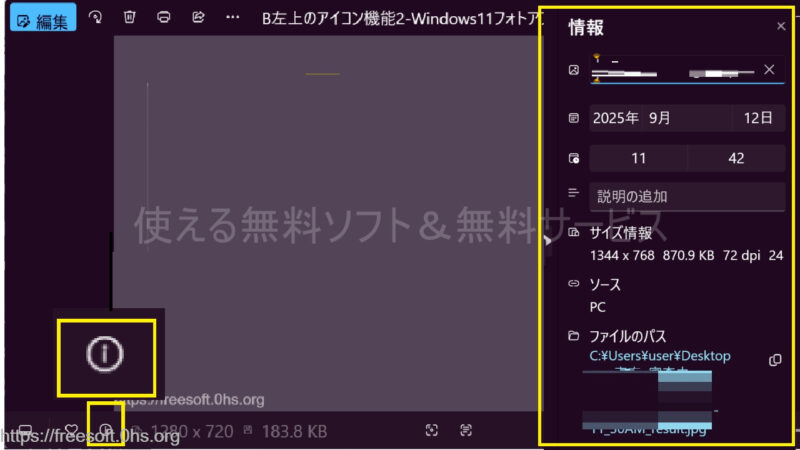
Task: Open the C:\Users\user\Desktop file path link
Action: click(660, 356)
